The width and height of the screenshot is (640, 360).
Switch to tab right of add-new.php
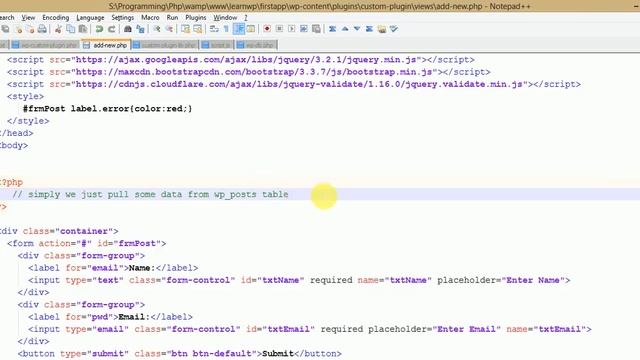point(166,45)
